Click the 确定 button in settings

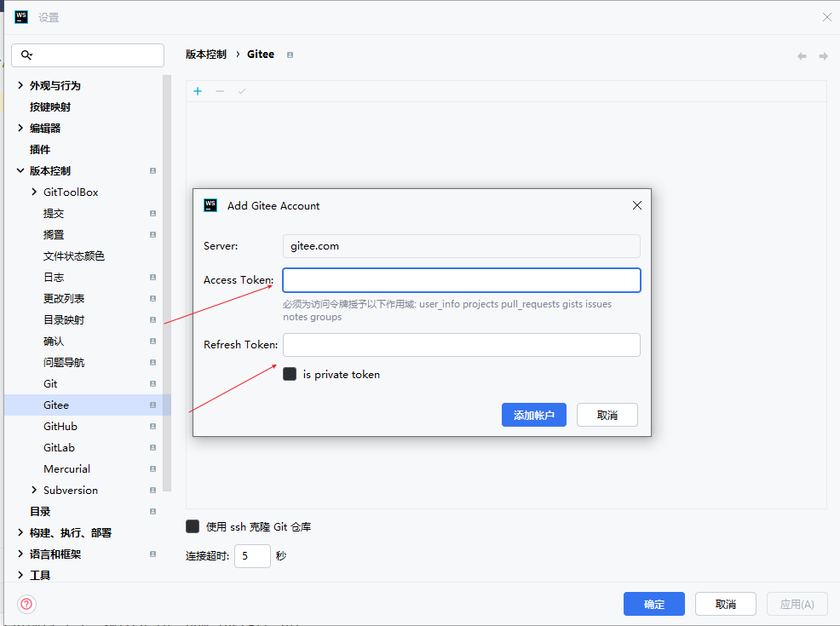coord(654,604)
